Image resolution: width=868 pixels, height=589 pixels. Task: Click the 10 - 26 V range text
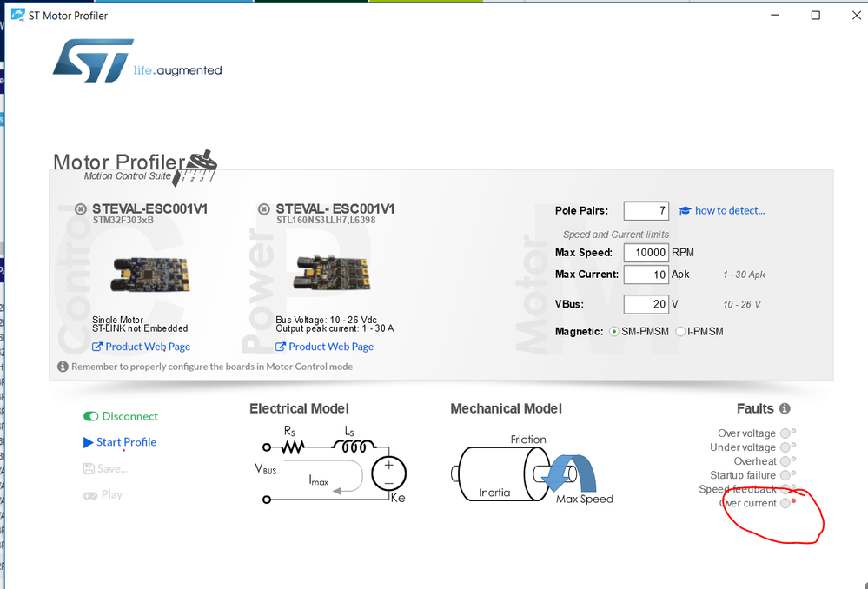point(742,304)
